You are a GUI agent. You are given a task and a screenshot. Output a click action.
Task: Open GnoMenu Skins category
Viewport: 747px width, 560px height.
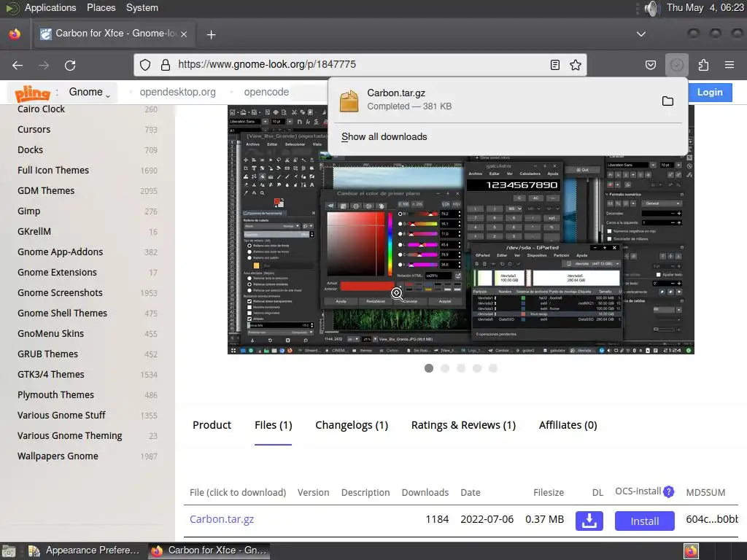coord(50,334)
